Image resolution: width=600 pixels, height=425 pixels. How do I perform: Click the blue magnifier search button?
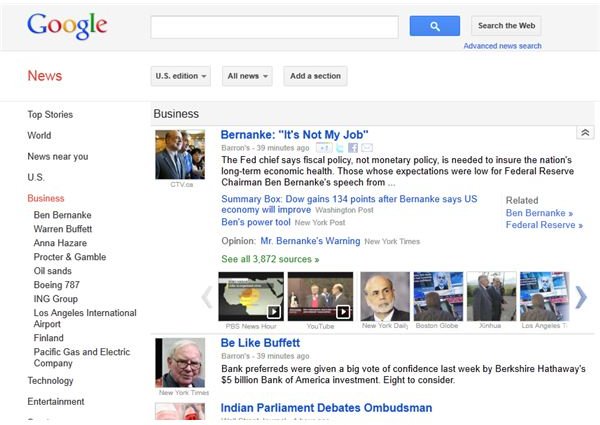[435, 26]
